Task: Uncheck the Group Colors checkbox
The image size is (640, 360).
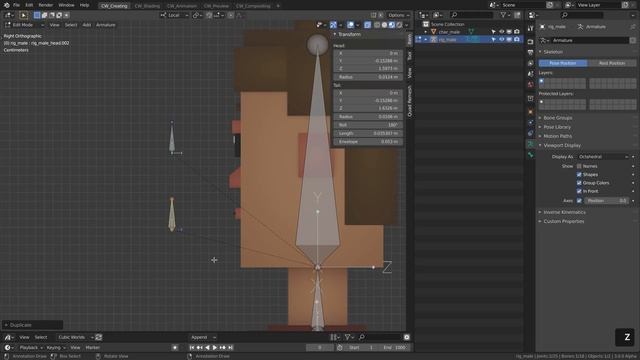Action: pyautogui.click(x=579, y=183)
